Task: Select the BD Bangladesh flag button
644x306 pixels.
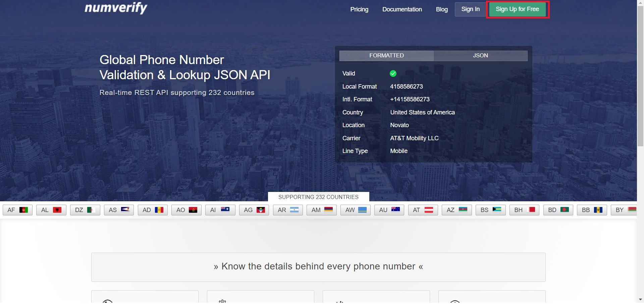Action: click(558, 210)
